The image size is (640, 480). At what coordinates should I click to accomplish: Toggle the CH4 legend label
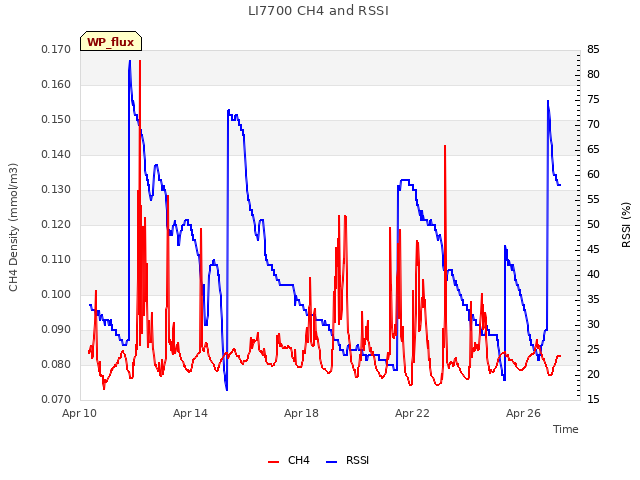pyautogui.click(x=298, y=460)
